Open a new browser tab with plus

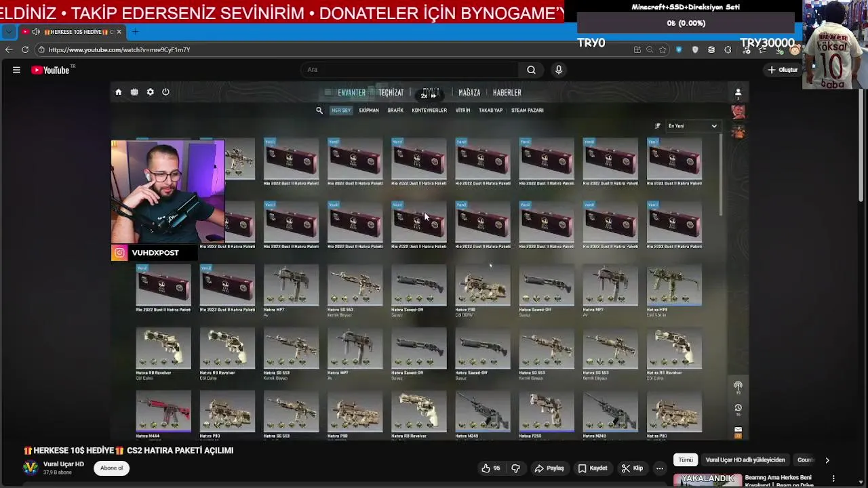point(135,32)
